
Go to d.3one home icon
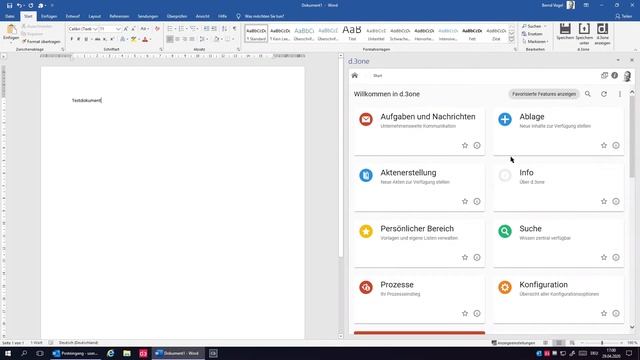pos(355,76)
